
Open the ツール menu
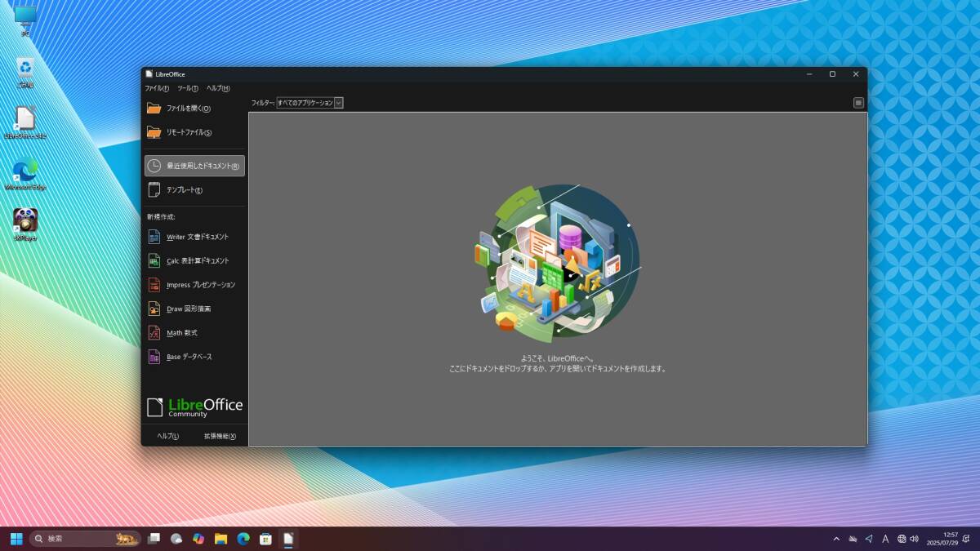point(187,88)
